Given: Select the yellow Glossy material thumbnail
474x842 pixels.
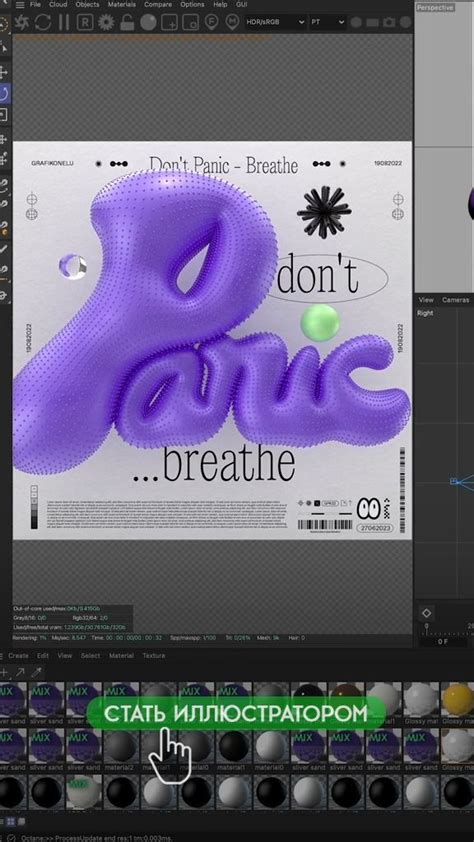Looking at the screenshot, I should coord(458,700).
